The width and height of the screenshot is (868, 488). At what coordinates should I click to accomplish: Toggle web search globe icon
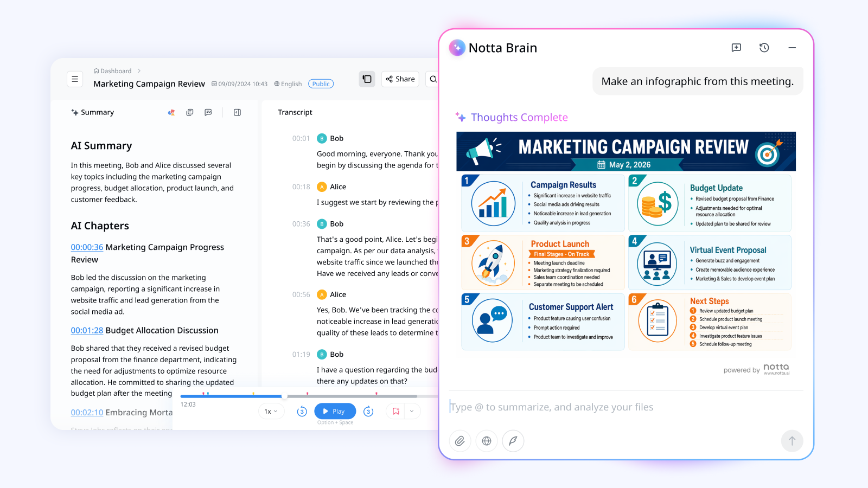487,441
